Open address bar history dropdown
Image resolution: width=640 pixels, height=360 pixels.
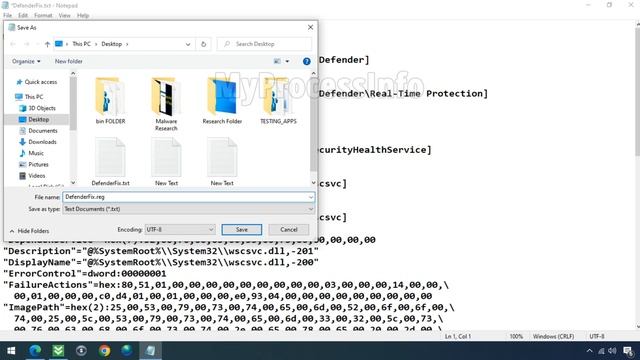188,44
